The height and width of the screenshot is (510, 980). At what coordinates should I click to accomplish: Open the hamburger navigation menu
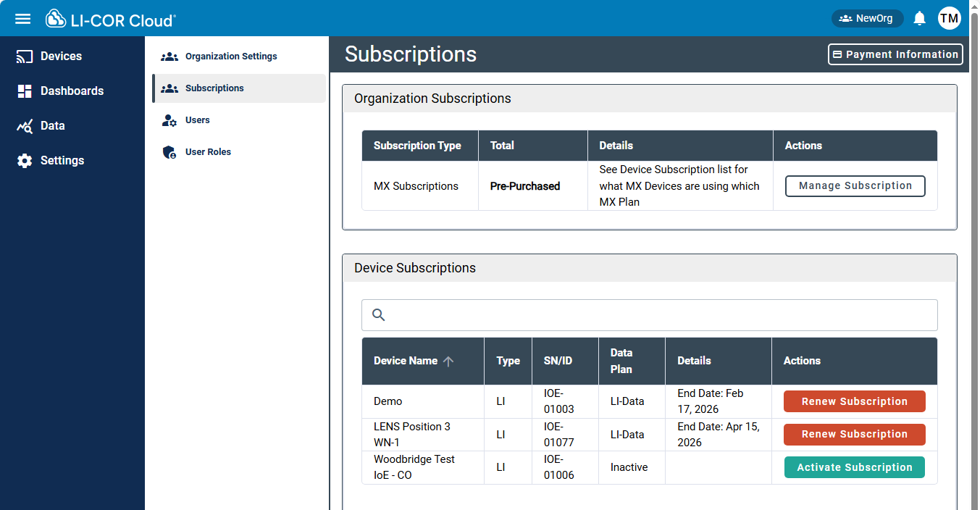point(23,19)
